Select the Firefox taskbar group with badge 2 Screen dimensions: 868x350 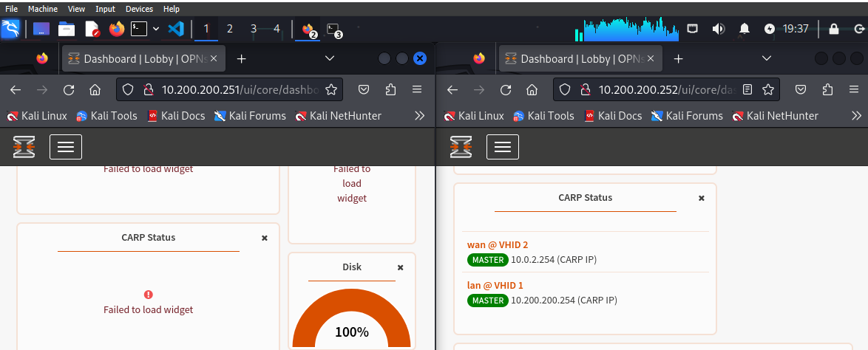(x=309, y=30)
